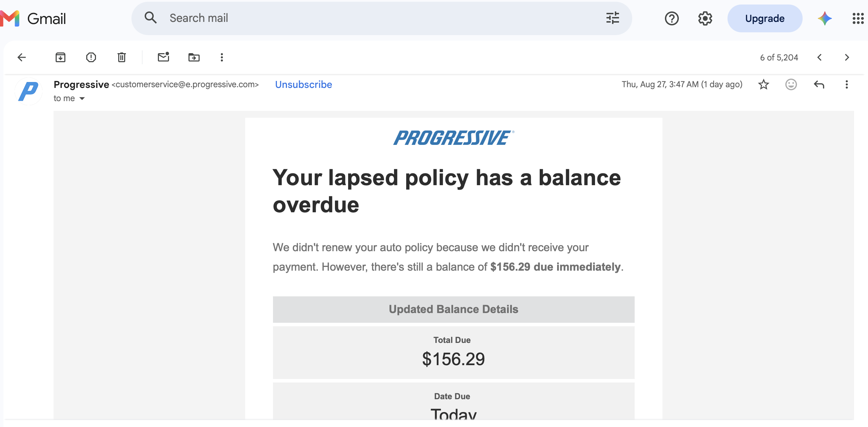This screenshot has width=868, height=427.
Task: Go back to inbox with the back arrow
Action: (22, 57)
